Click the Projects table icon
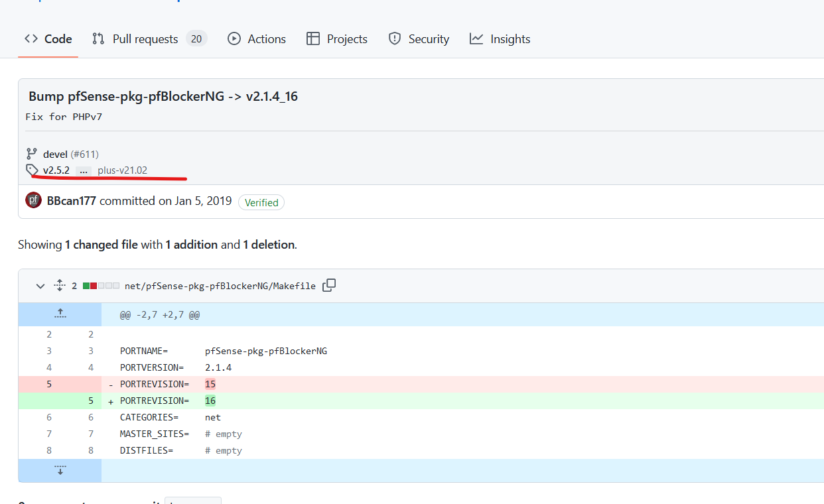Viewport: 824px width, 504px height. 313,38
